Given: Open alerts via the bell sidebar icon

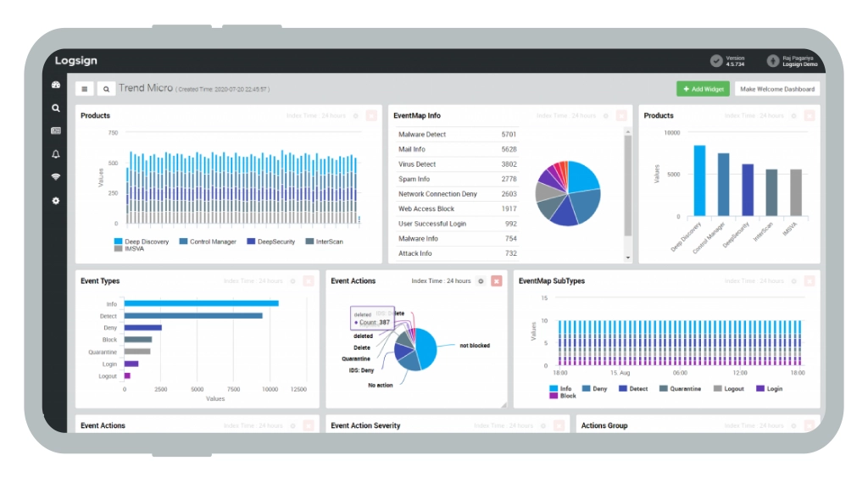Looking at the screenshot, I should coord(56,154).
